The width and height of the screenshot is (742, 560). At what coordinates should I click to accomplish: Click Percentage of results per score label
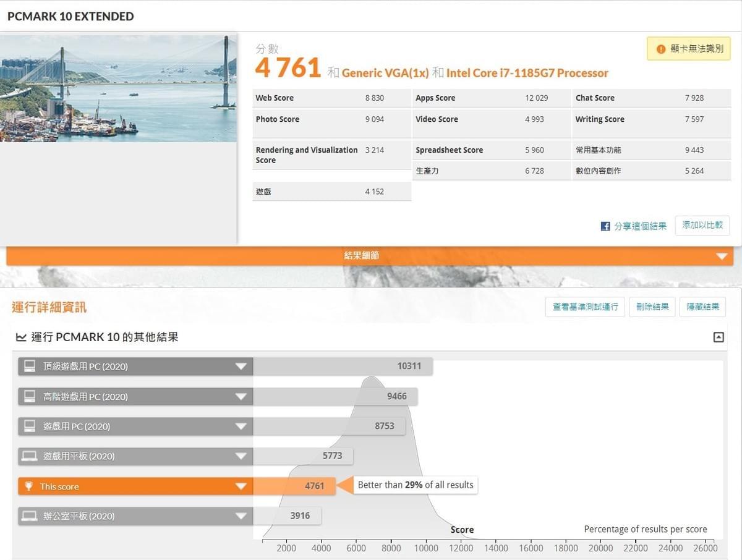(x=646, y=529)
